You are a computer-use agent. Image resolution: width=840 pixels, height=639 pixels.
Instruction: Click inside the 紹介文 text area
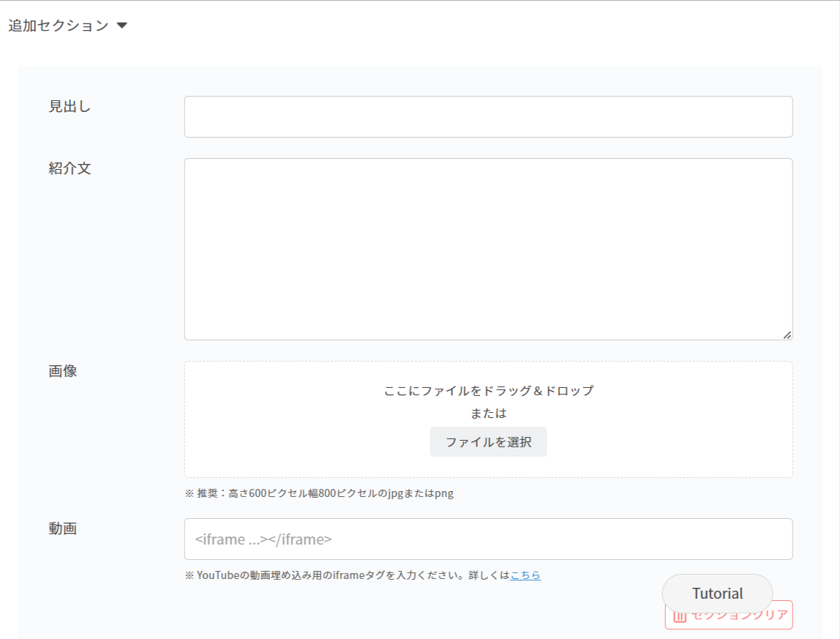(488, 249)
